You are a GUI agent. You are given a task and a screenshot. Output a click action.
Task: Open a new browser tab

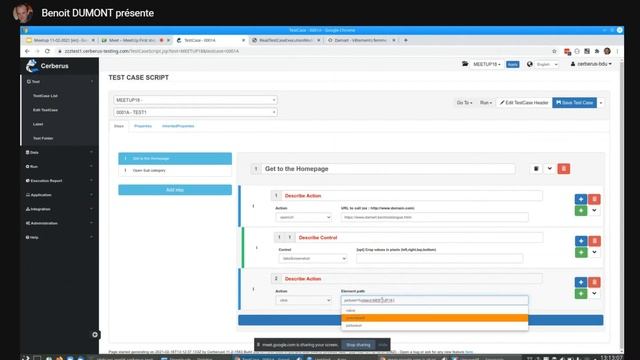click(x=406, y=40)
